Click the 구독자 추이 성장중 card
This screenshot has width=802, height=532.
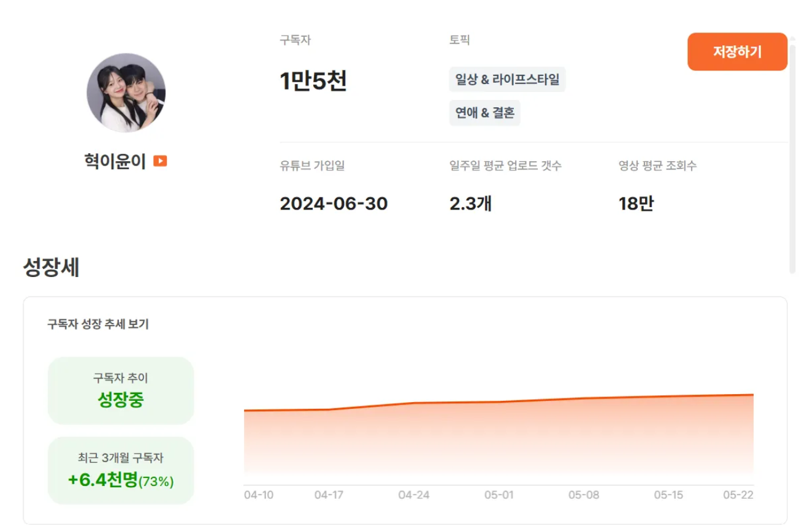(121, 390)
